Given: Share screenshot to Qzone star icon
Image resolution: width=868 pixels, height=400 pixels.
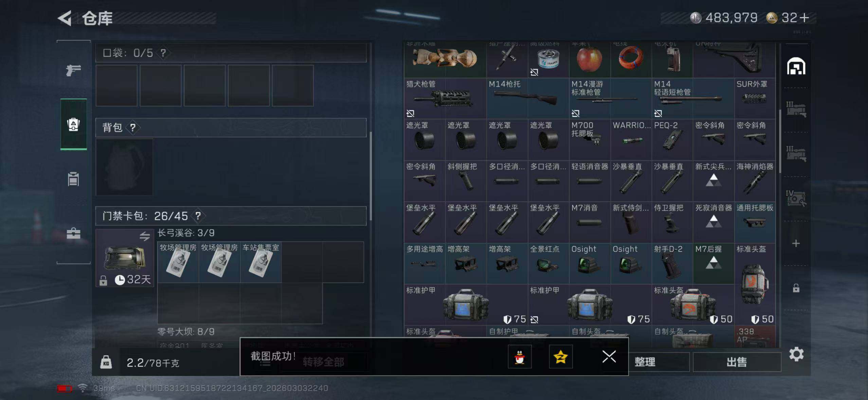Looking at the screenshot, I should click(561, 357).
